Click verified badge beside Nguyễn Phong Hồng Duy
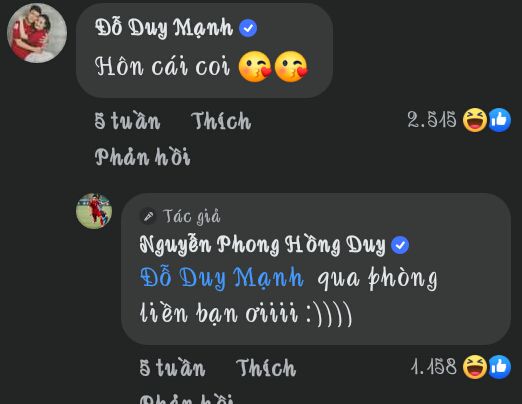The image size is (522, 404). coord(400,245)
